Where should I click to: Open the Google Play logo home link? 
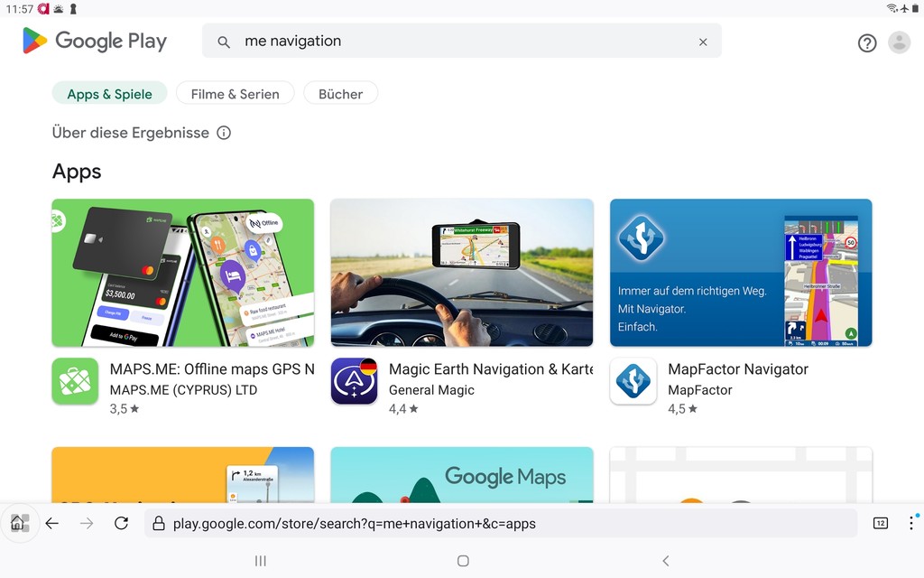click(94, 41)
